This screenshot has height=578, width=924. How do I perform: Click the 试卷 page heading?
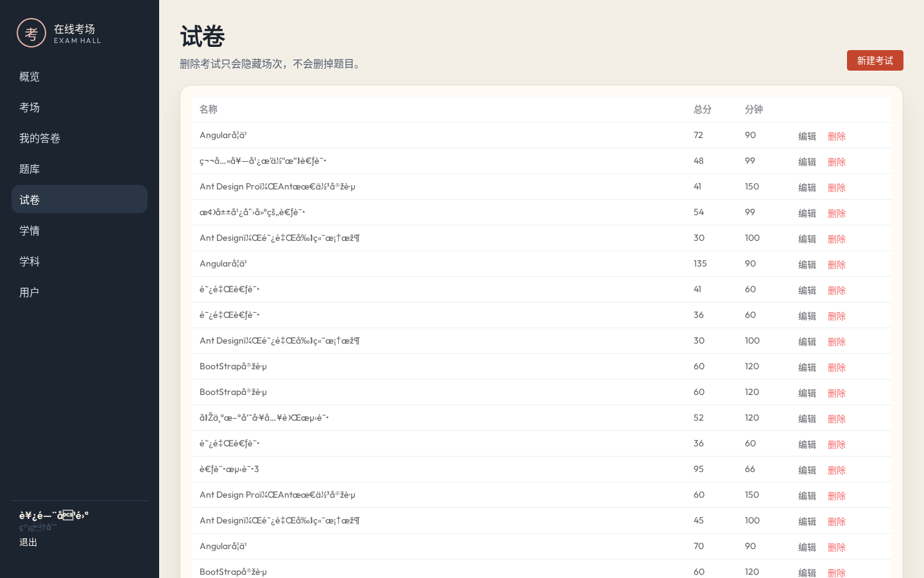202,37
